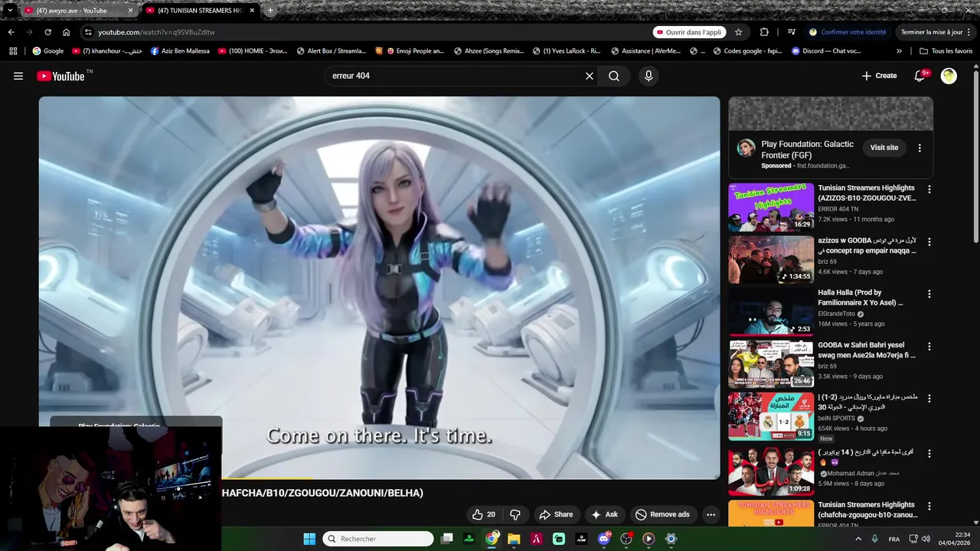Open the Chrome tab search dropdown
Image resolution: width=980 pixels, height=551 pixels.
point(9,11)
